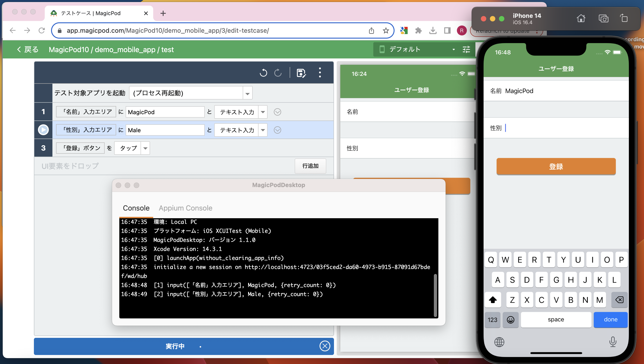Screen dimensions: 644x364
Task: Click the circled chevron on step 1
Action: point(277,112)
